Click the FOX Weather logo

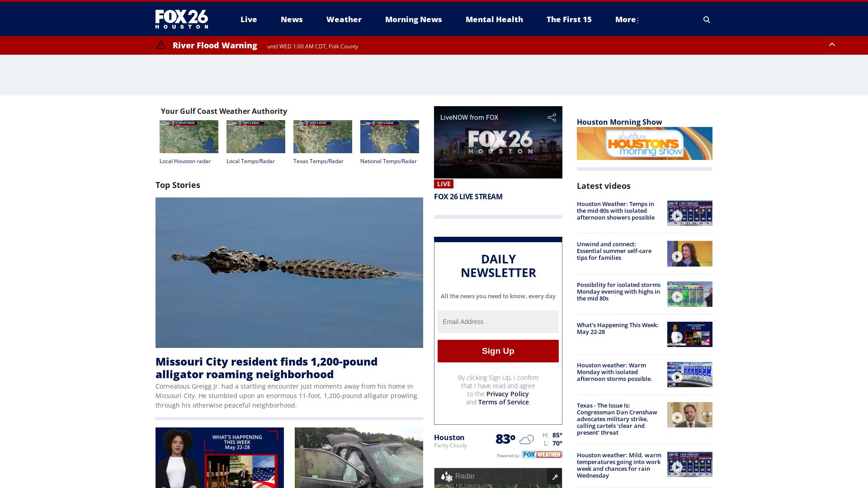[x=542, y=455]
